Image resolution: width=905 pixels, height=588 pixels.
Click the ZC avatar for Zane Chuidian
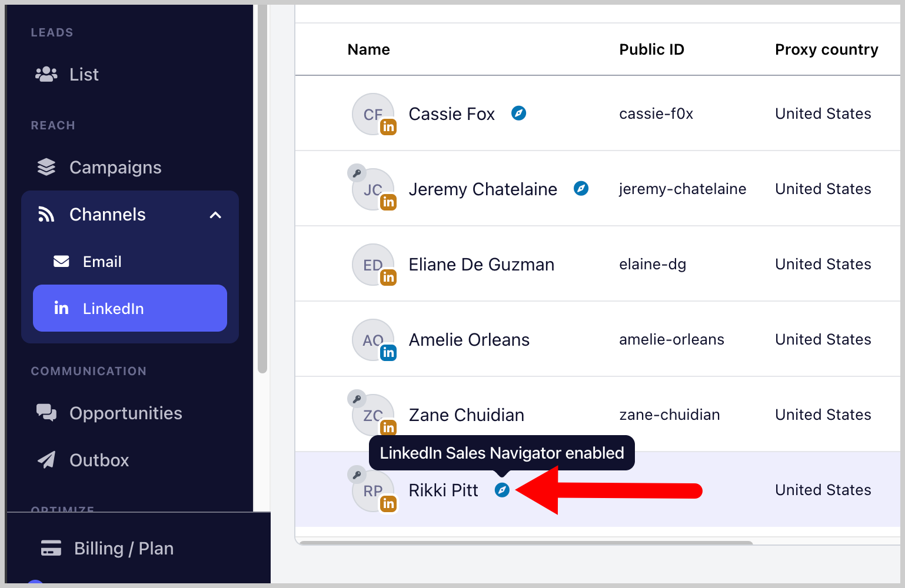coord(373,415)
